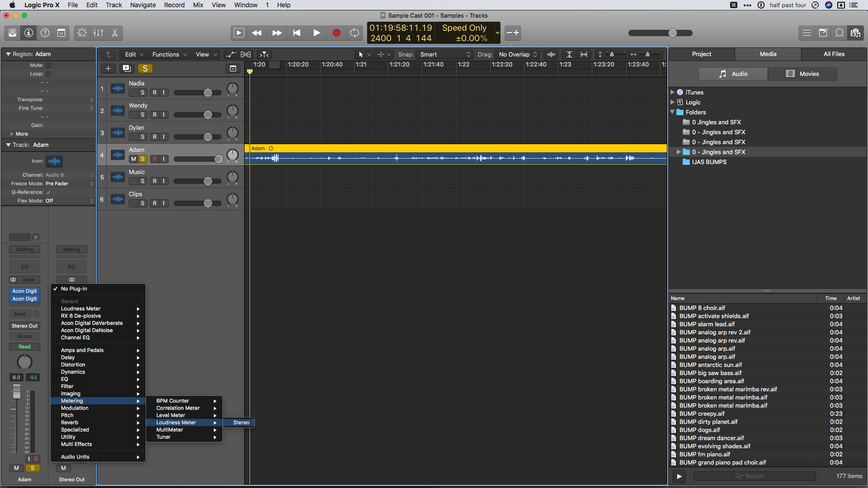Collapse the Folders tree item
This screenshot has width=868, height=488.
(x=672, y=112)
